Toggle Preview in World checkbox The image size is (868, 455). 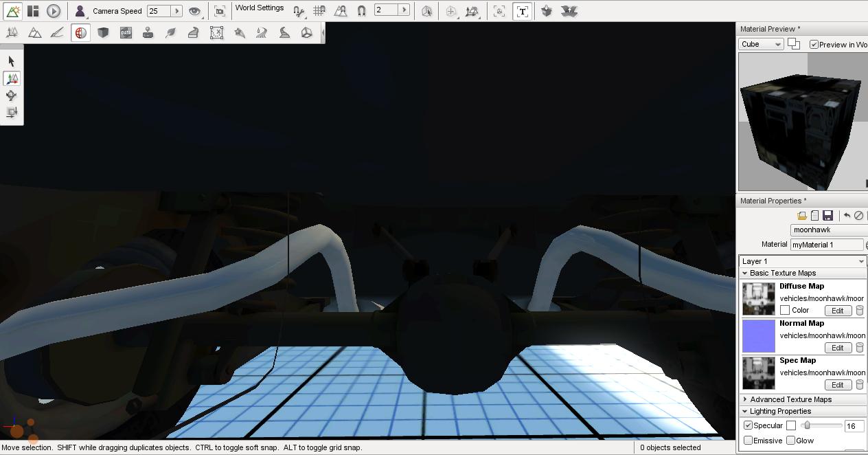(814, 45)
